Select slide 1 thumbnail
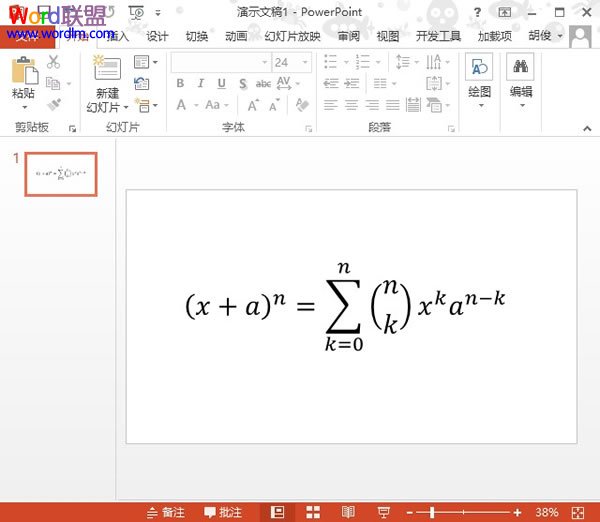600x522 pixels. [61, 174]
